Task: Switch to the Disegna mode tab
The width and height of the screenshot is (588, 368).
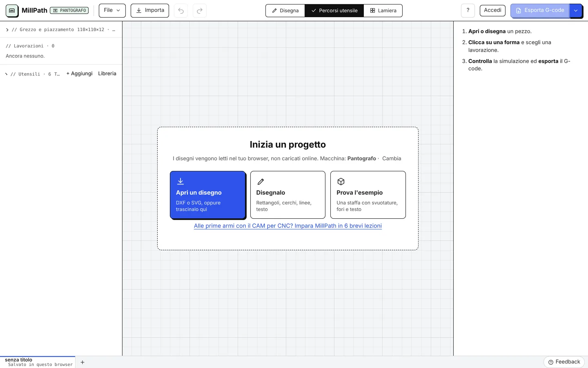Action: [x=285, y=11]
